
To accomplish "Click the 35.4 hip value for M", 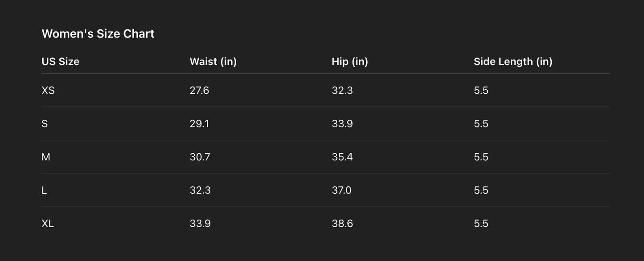I will (342, 157).
